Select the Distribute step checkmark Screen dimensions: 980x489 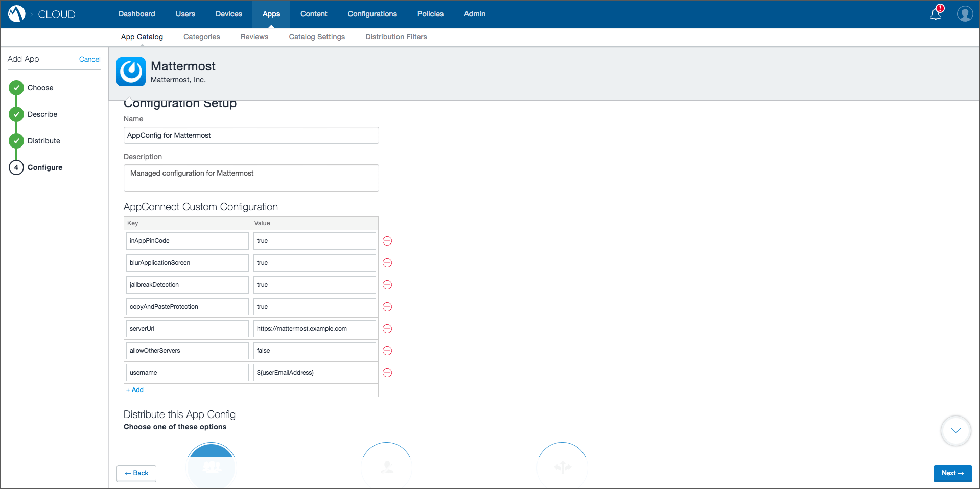16,141
